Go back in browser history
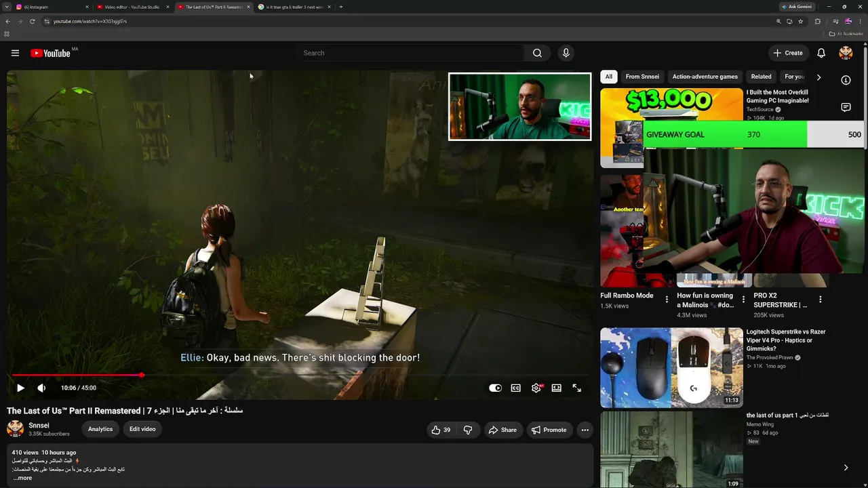The height and width of the screenshot is (488, 868). click(7, 21)
